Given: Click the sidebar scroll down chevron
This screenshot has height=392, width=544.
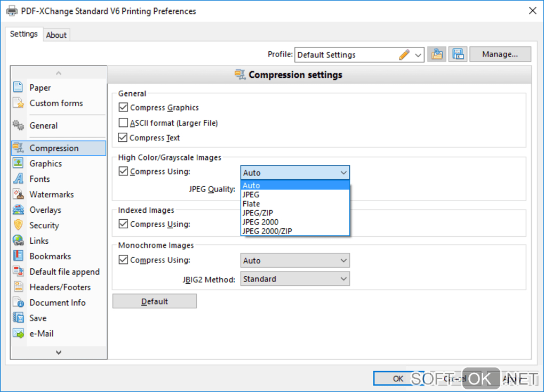Looking at the screenshot, I should point(59,353).
